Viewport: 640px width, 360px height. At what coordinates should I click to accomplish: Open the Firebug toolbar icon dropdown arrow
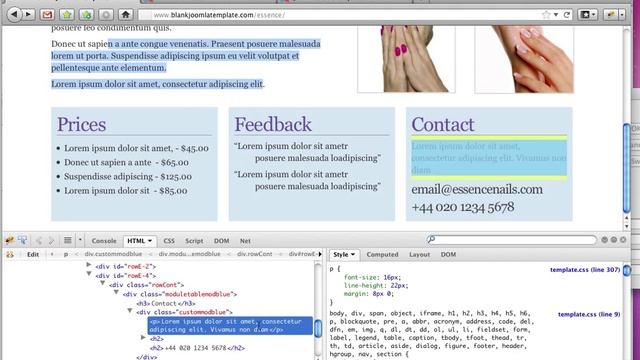point(622,15)
